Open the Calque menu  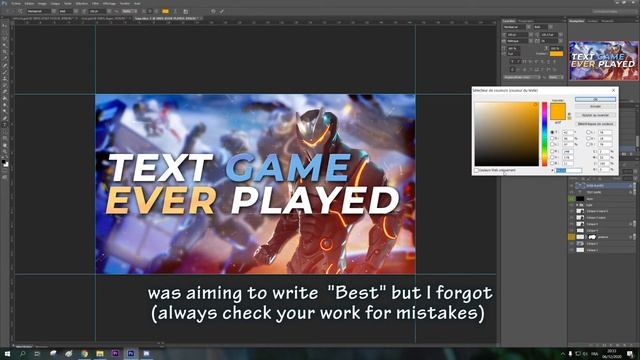(55, 3)
